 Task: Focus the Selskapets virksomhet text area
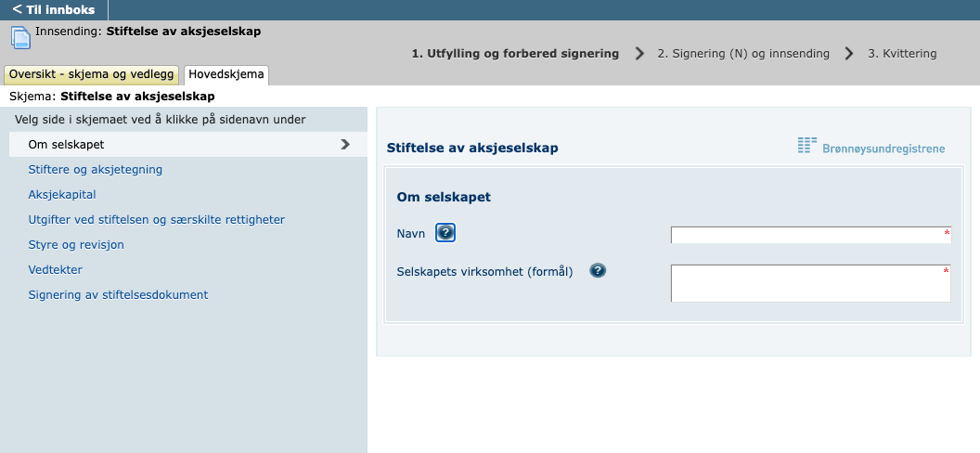tap(809, 283)
